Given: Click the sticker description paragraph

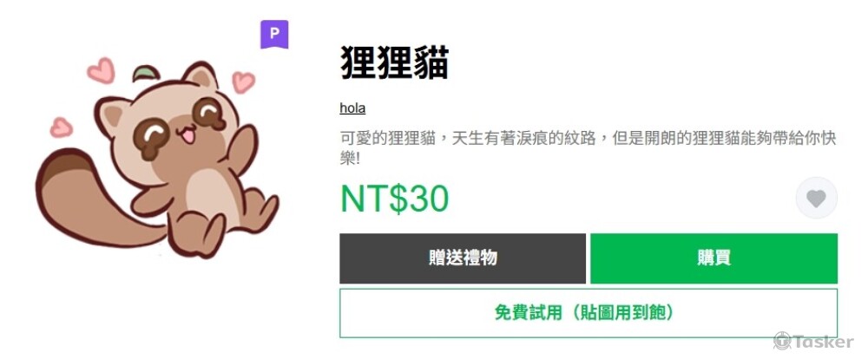Looking at the screenshot, I should pyautogui.click(x=588, y=147).
